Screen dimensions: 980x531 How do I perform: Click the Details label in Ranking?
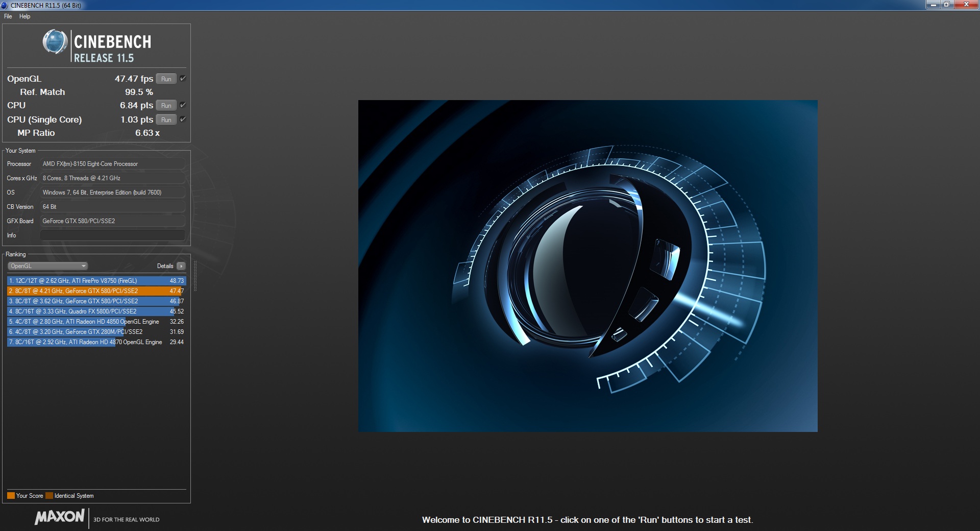tap(165, 266)
